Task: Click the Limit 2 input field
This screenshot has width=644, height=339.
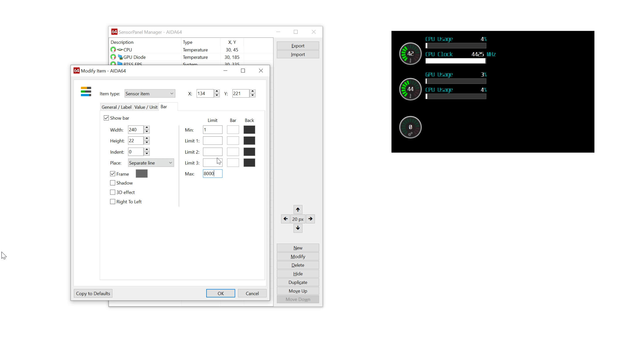Action: [x=213, y=152]
